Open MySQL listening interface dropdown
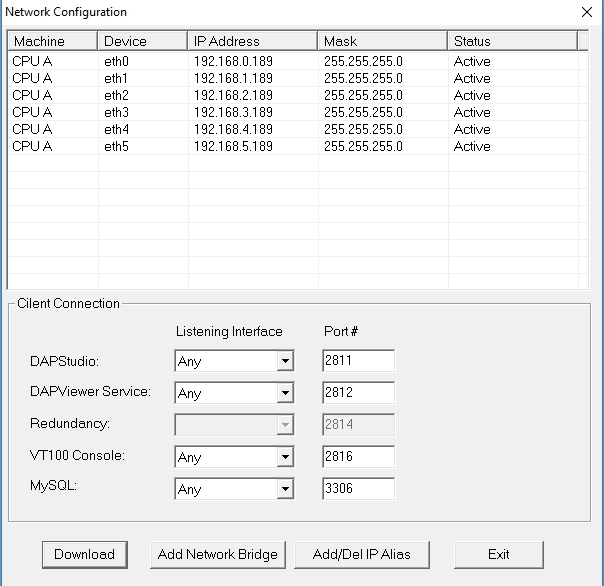 pyautogui.click(x=285, y=490)
